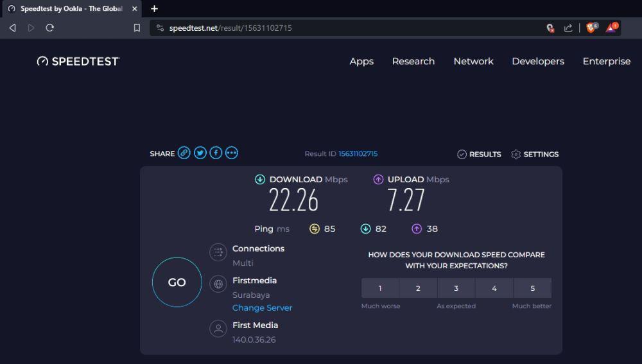The height and width of the screenshot is (364, 642).
Task: Open the Enterprise menu
Action: click(x=607, y=62)
